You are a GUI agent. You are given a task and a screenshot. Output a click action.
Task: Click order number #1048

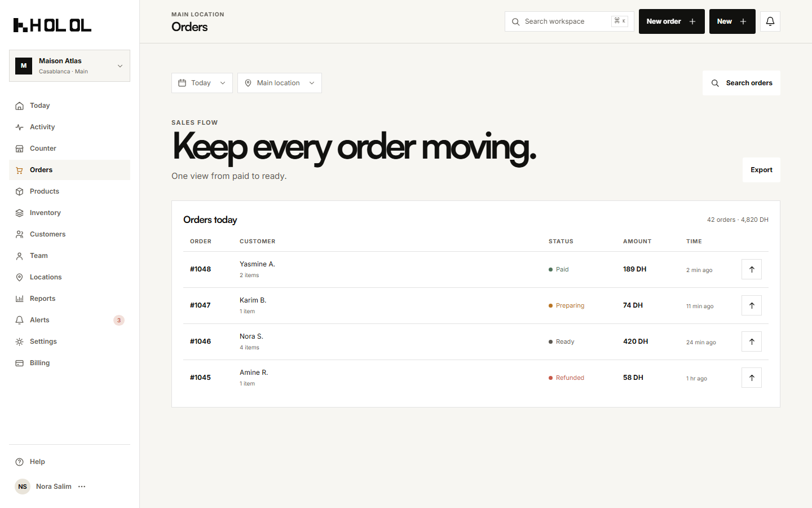[x=200, y=269]
